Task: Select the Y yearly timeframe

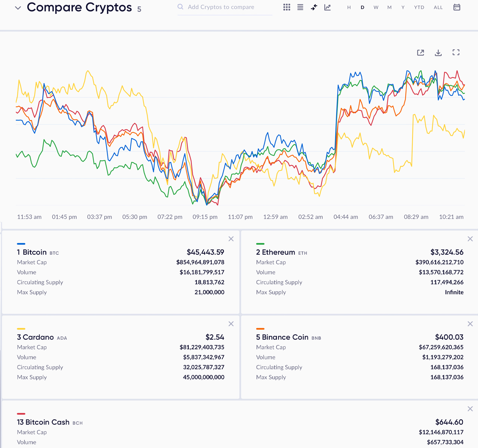Action: [403, 7]
